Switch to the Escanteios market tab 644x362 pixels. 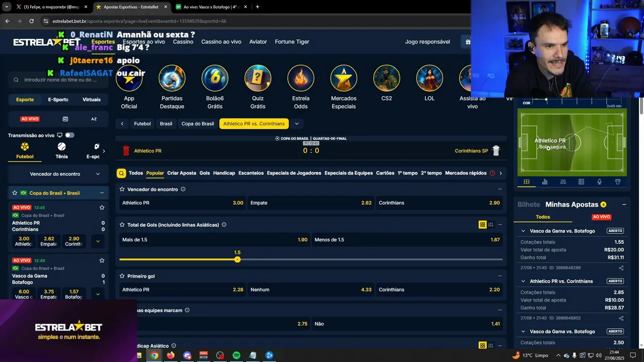click(251, 173)
